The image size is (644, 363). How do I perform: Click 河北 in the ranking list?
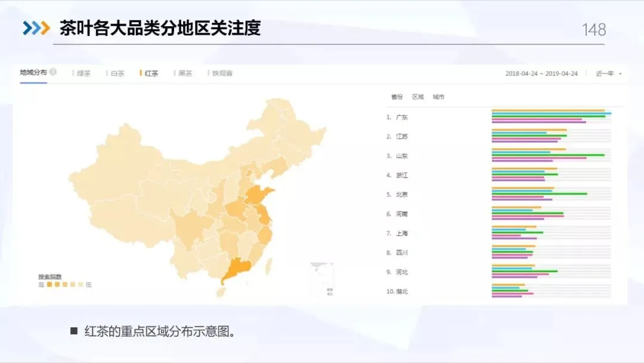(402, 272)
